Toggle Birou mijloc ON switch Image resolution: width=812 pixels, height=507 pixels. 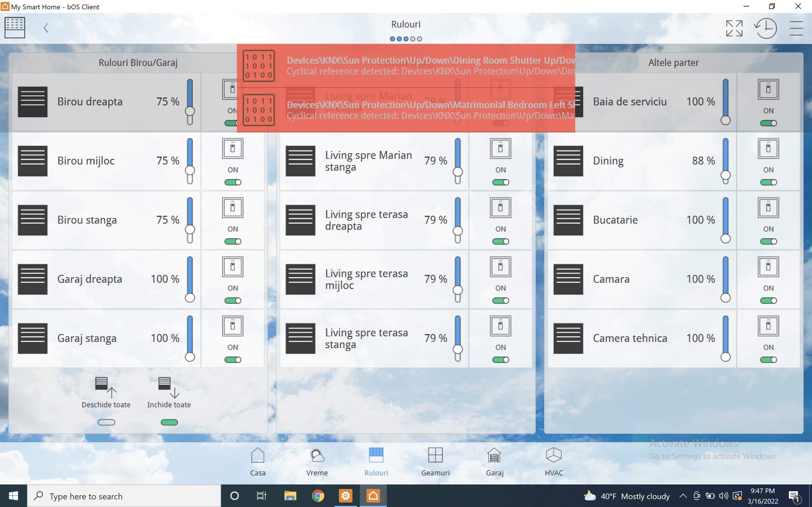coord(233,183)
